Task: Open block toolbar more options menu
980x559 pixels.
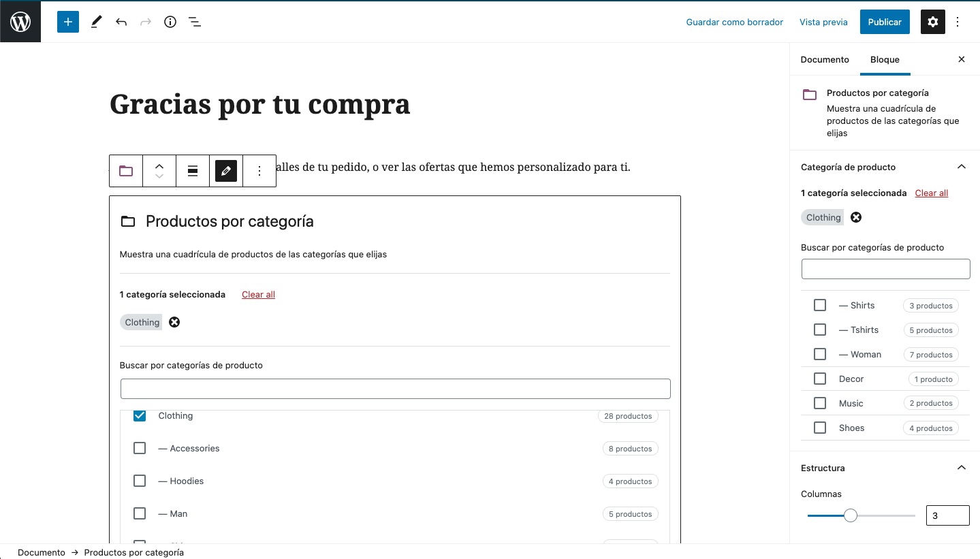Action: coord(259,171)
